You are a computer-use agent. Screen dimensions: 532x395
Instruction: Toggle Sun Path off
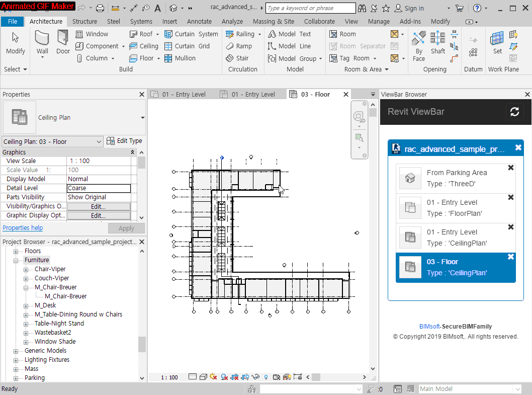click(x=213, y=376)
